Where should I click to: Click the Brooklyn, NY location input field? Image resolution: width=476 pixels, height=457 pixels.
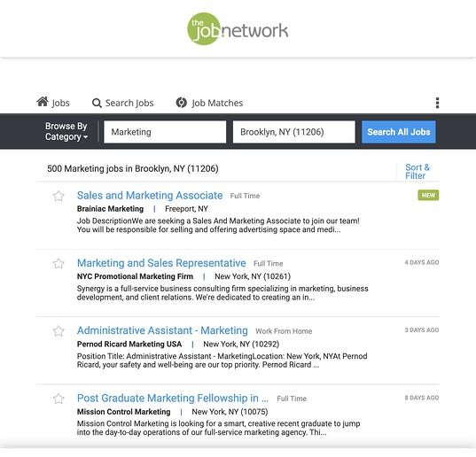294,132
